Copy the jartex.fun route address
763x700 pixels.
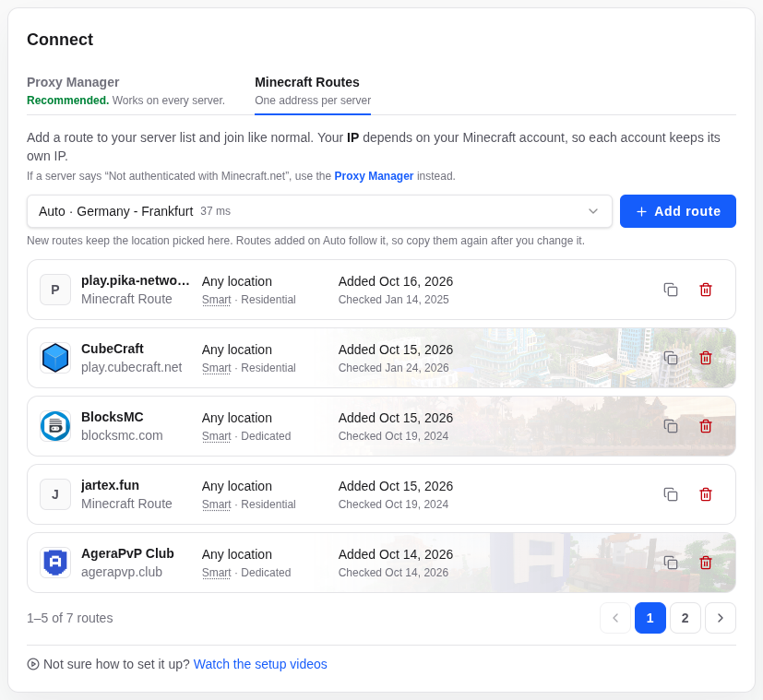[671, 494]
